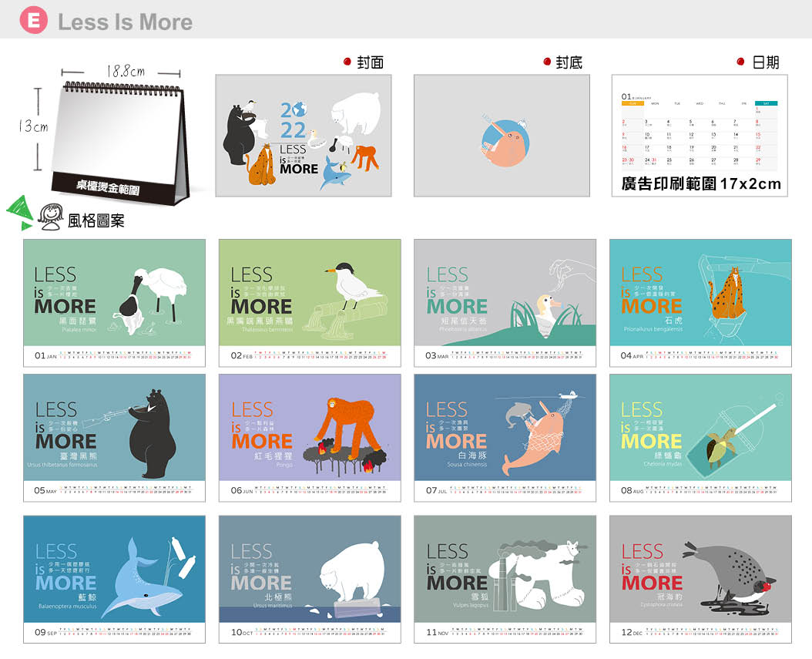Select the 06 JUN 紅毛猩猩 orangutan page
The height and width of the screenshot is (659, 812).
310,437
